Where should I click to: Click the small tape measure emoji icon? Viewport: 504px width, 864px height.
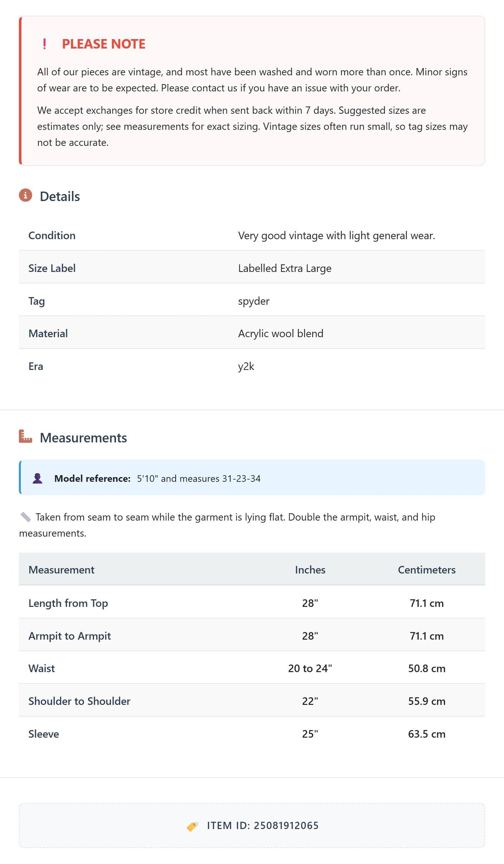tap(25, 517)
